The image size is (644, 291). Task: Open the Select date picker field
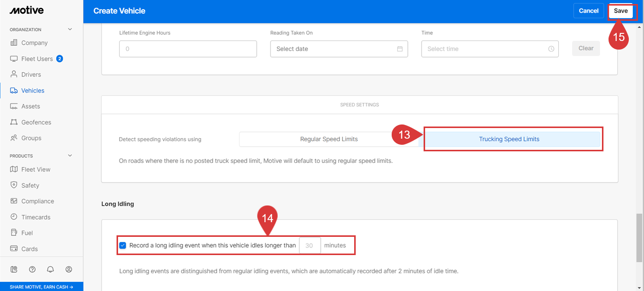point(334,49)
